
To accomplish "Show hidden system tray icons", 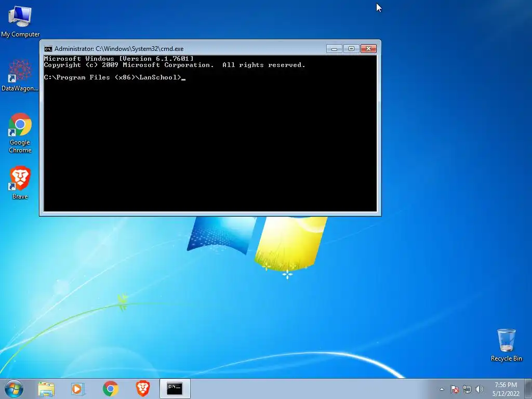I will 442,389.
